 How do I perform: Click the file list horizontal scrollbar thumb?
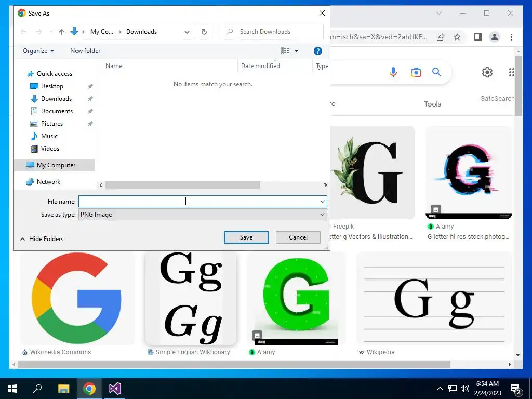182,185
